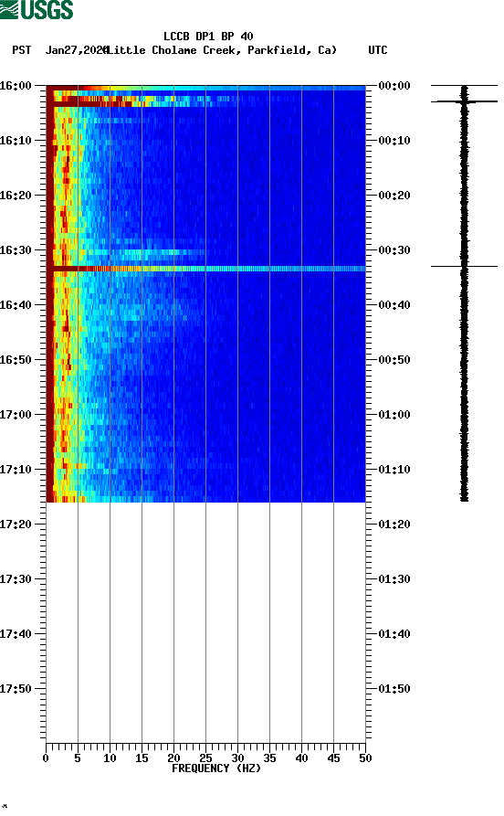Click the '01:00' UTC time label
The height and width of the screenshot is (816, 504).
(394, 415)
